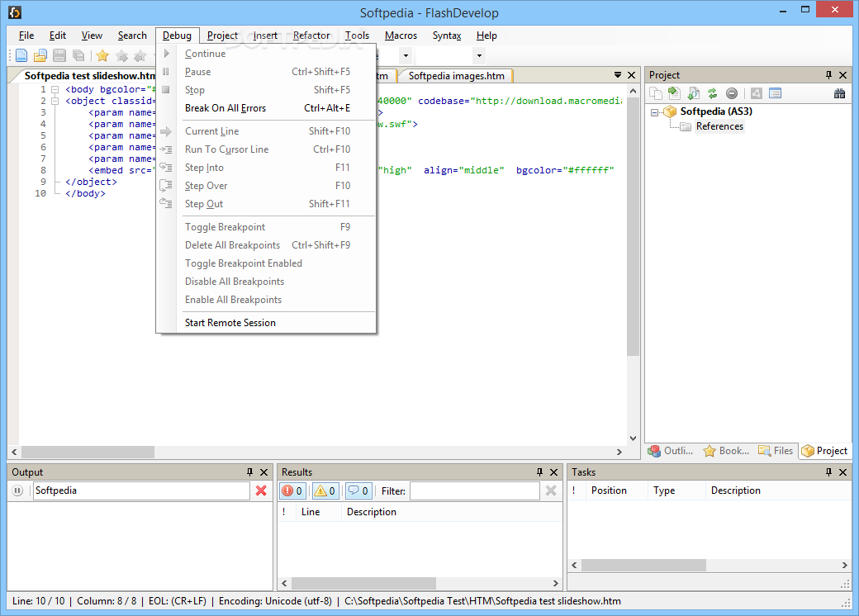Click the Results Filter input field
859x616 pixels.
(474, 490)
